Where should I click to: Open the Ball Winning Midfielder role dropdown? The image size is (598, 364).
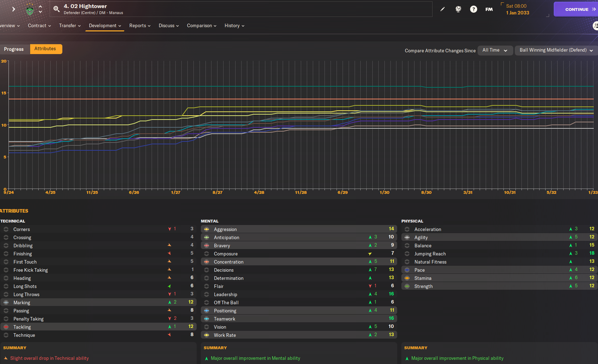pyautogui.click(x=556, y=50)
